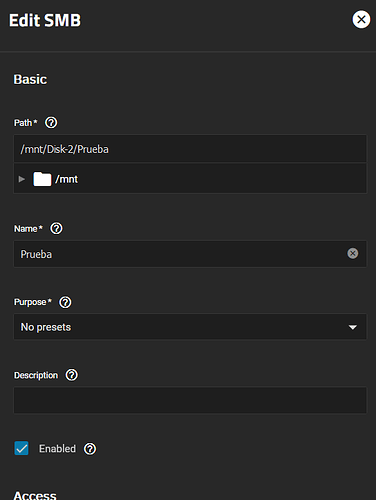Click the /mnt folder icon
Viewport: 376px width, 500px height.
pyautogui.click(x=42, y=179)
